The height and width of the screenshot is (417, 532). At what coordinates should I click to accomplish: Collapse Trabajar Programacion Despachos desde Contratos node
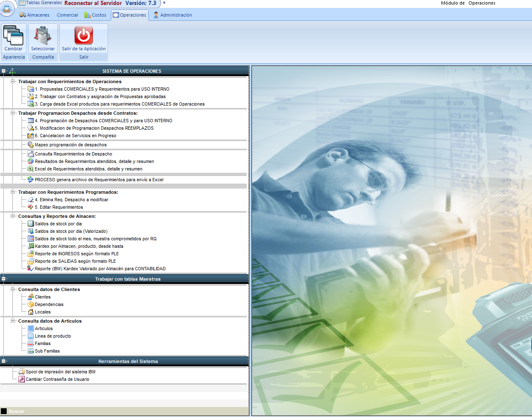(x=13, y=113)
